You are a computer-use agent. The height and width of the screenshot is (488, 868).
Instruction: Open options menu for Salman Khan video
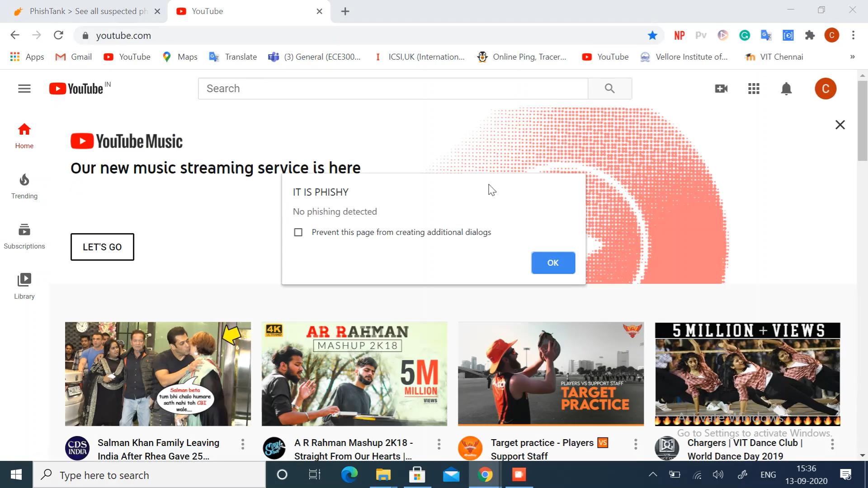click(243, 444)
